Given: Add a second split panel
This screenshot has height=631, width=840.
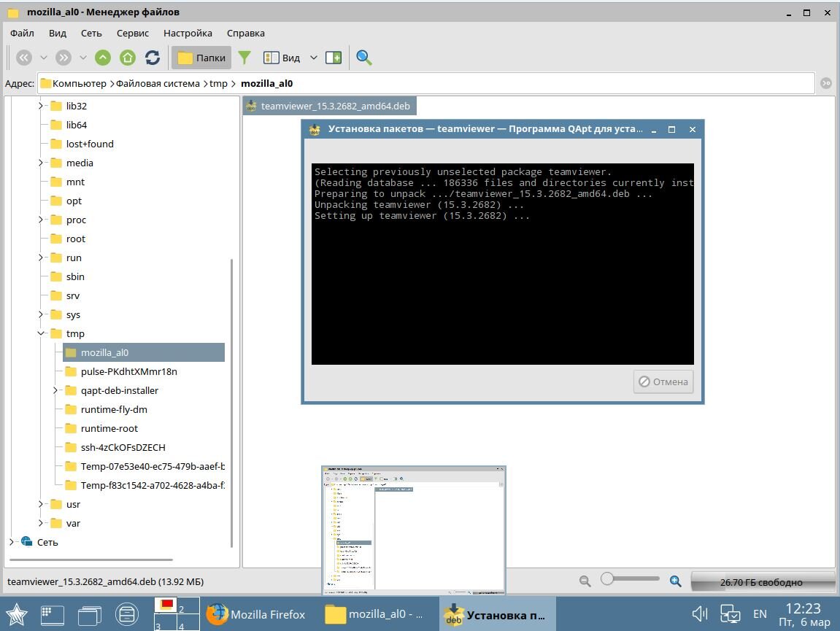Looking at the screenshot, I should (x=334, y=58).
